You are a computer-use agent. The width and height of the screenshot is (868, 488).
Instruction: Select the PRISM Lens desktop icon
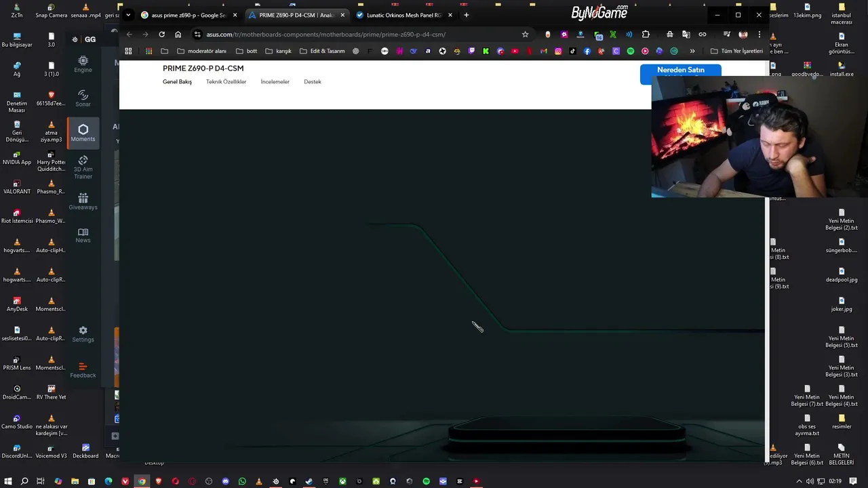pos(17,363)
